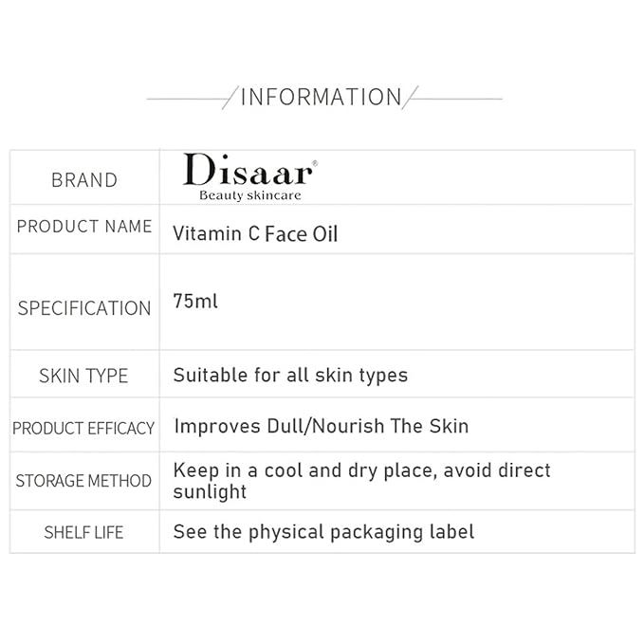The image size is (644, 644).
Task: Click the word 'sunlight' in storage instructions
Action: tap(210, 491)
